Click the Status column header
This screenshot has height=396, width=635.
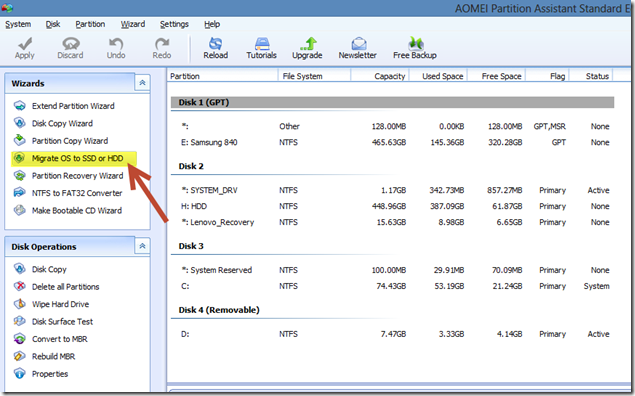point(591,76)
